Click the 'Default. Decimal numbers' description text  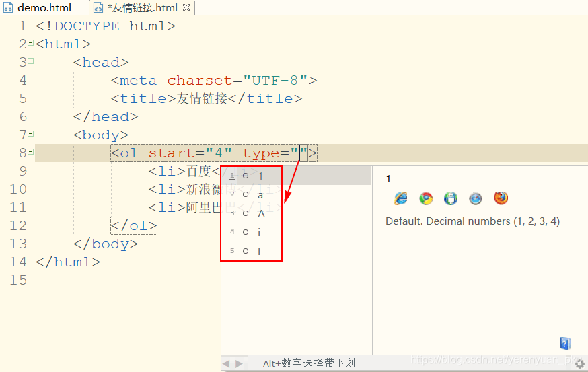click(x=472, y=221)
